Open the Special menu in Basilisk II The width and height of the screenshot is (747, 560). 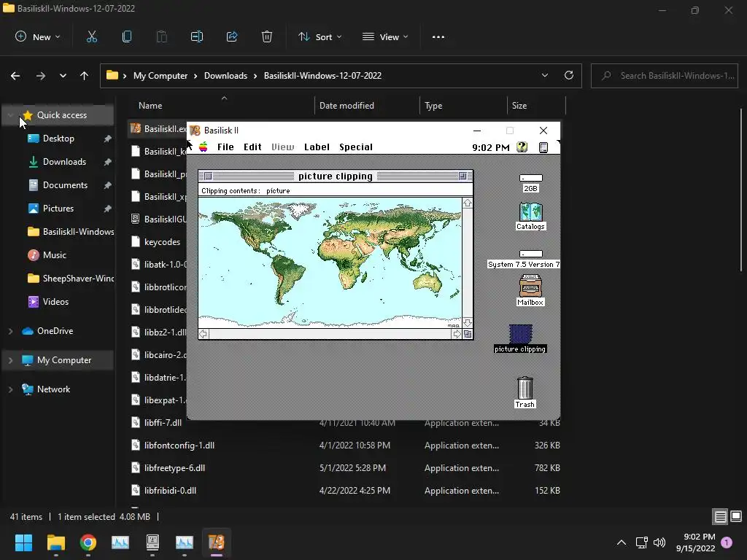[356, 147]
